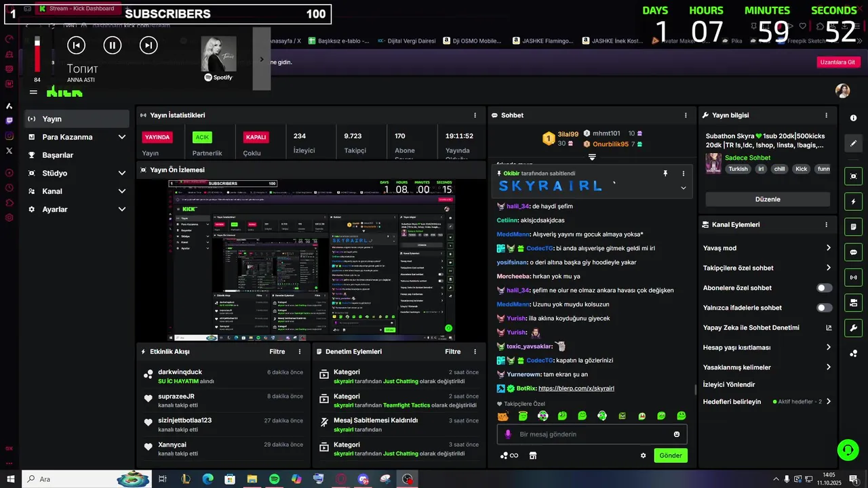The width and height of the screenshot is (868, 488).
Task: Click the Turkish stream tag
Action: coord(738,169)
